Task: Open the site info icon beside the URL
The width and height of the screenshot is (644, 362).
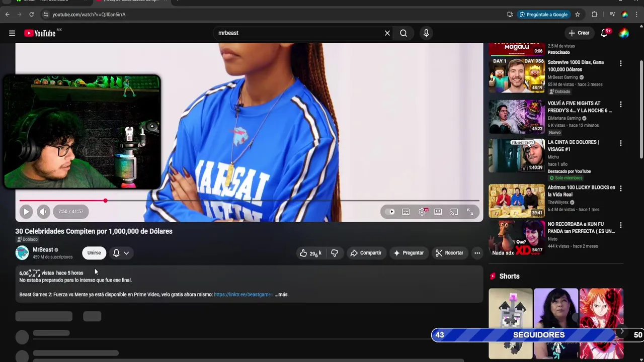Action: [x=45, y=15]
